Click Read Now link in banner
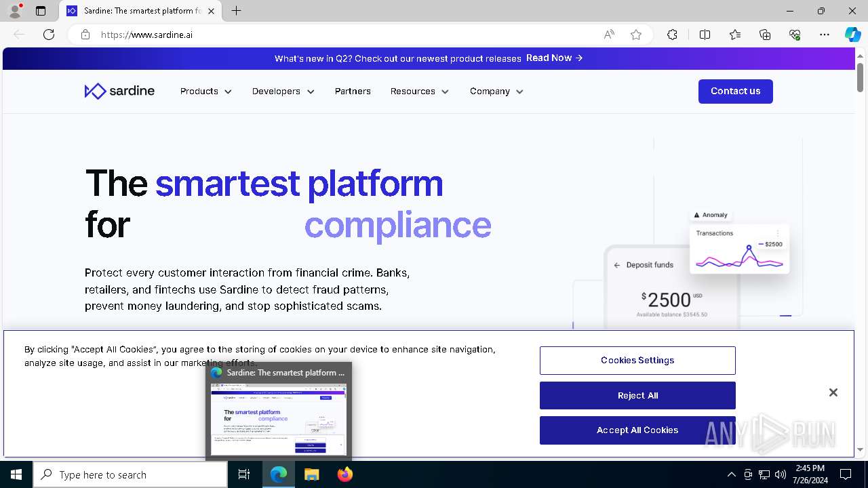This screenshot has height=488, width=868. pos(554,58)
